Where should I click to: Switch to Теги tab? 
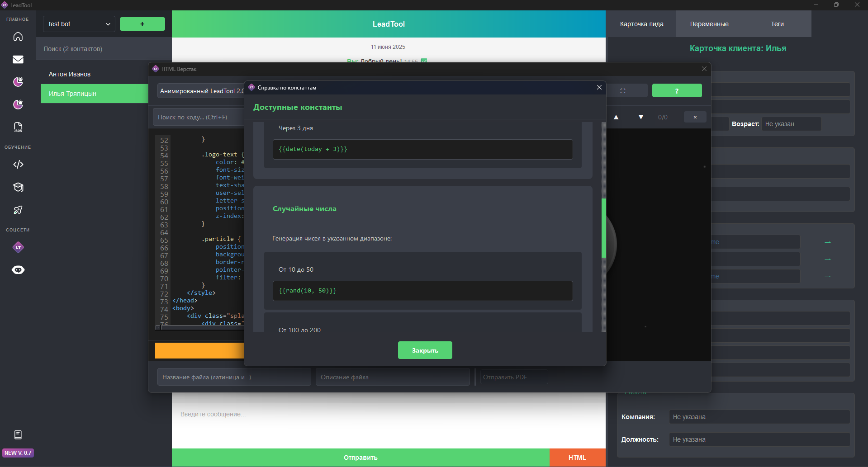777,24
